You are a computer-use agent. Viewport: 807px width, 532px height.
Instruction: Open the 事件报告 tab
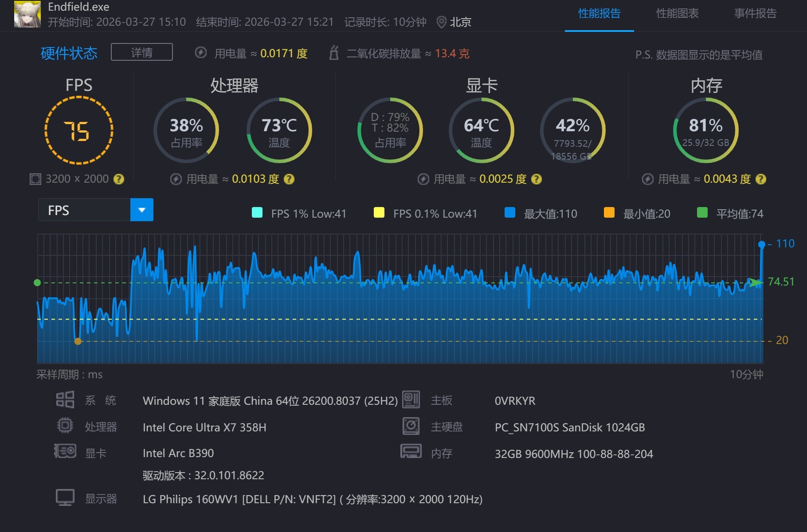click(x=755, y=13)
